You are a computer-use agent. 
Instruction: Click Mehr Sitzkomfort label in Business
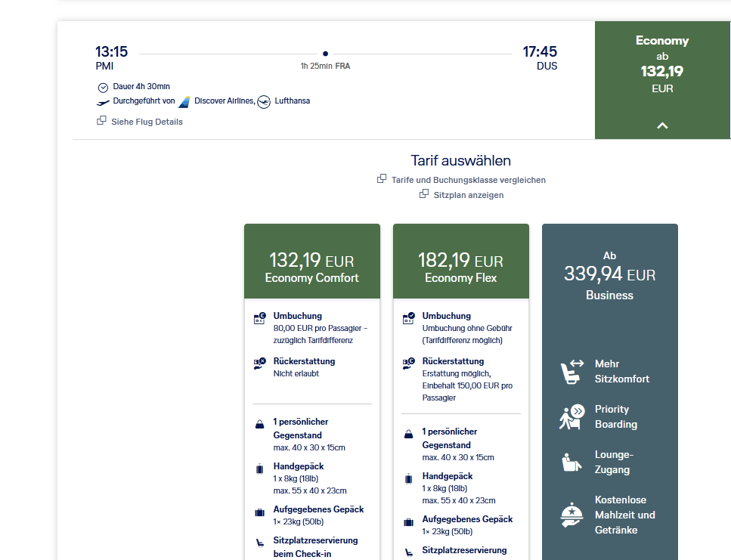(x=622, y=371)
